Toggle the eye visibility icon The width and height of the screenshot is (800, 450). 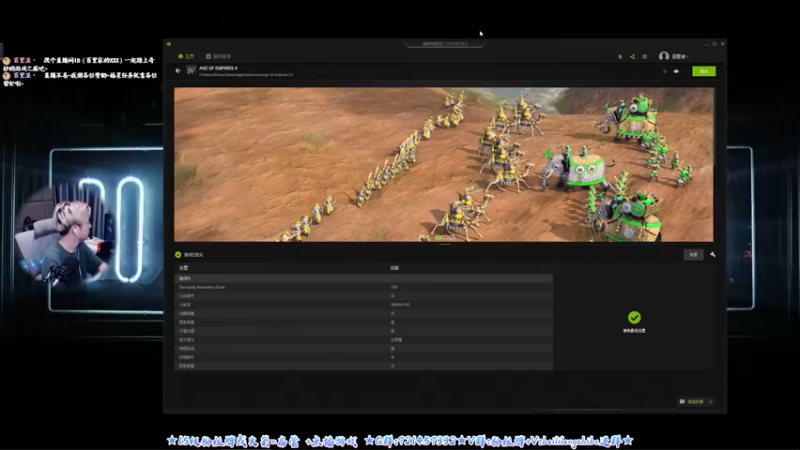tap(677, 71)
